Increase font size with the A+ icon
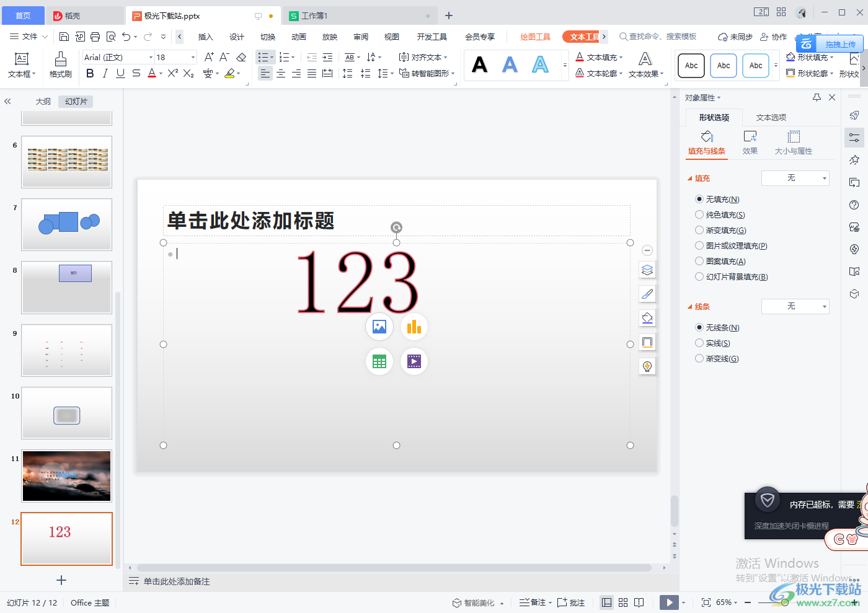 pos(209,57)
